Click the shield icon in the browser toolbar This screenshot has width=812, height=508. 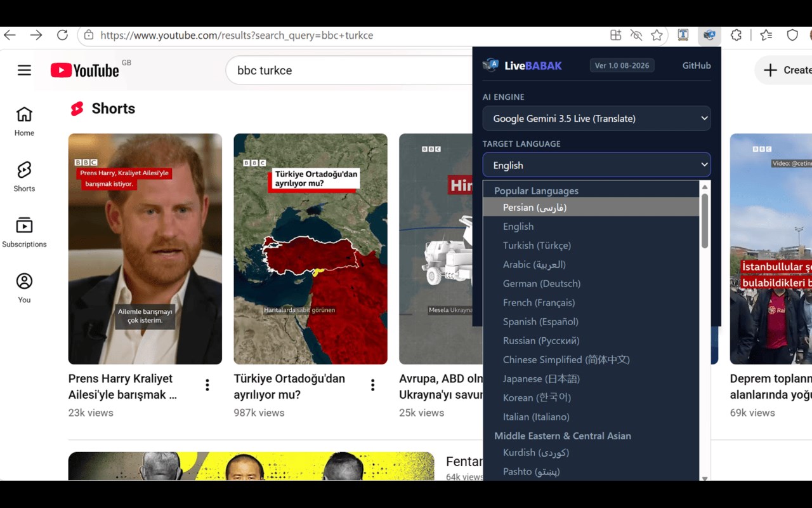tap(792, 36)
